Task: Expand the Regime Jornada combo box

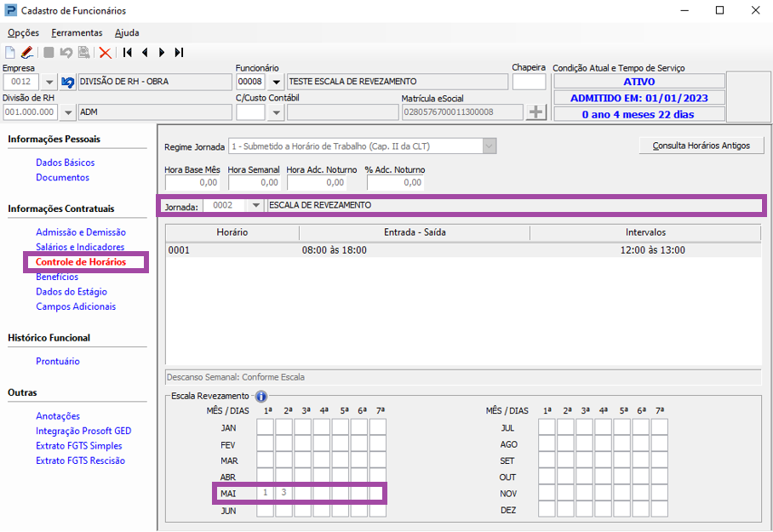Action: 489,146
